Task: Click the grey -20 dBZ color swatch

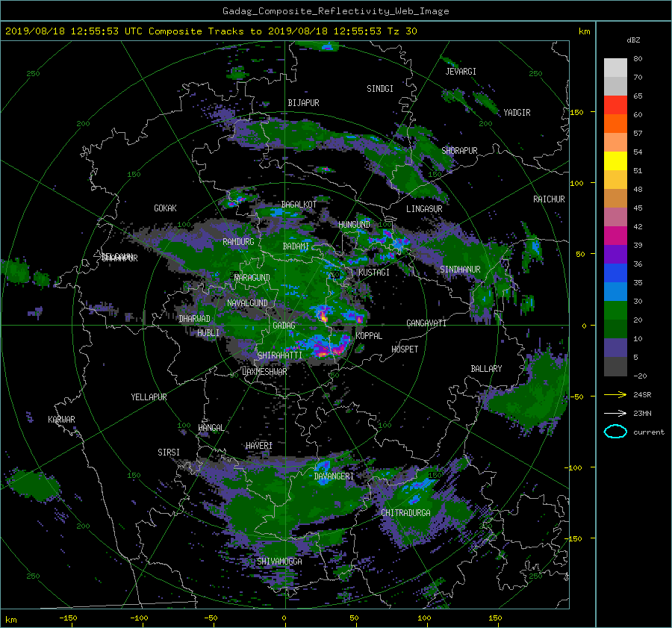Action: (x=615, y=366)
